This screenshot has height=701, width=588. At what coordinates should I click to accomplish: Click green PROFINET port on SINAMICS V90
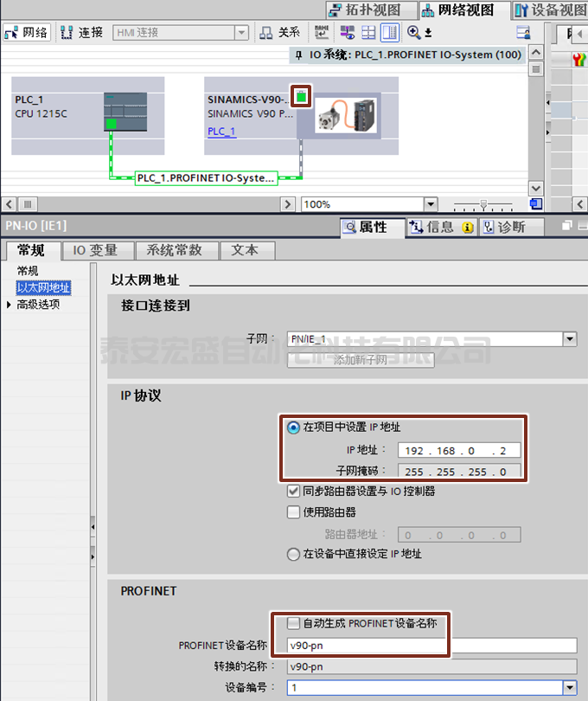[299, 96]
